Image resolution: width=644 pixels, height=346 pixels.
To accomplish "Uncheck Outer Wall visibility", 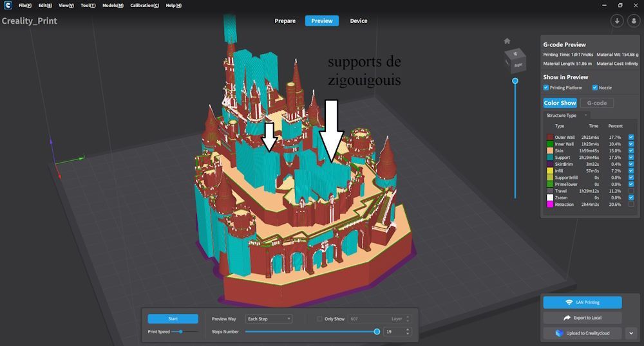I will tap(631, 138).
